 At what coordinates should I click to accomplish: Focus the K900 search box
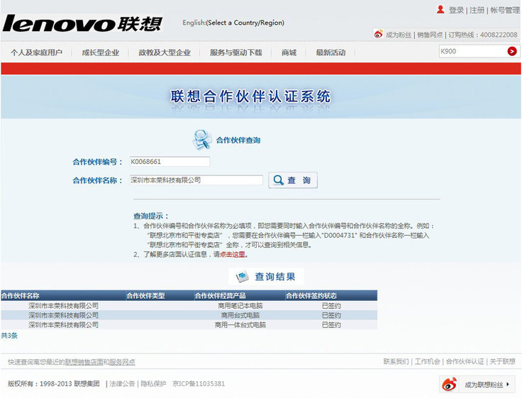(x=472, y=51)
